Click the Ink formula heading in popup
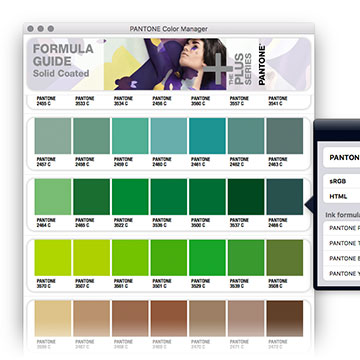The width and height of the screenshot is (360, 360). tap(342, 215)
